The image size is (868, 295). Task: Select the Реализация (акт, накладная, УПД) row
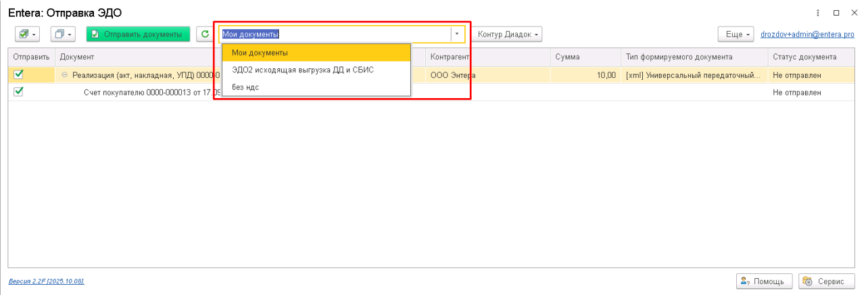pyautogui.click(x=433, y=75)
